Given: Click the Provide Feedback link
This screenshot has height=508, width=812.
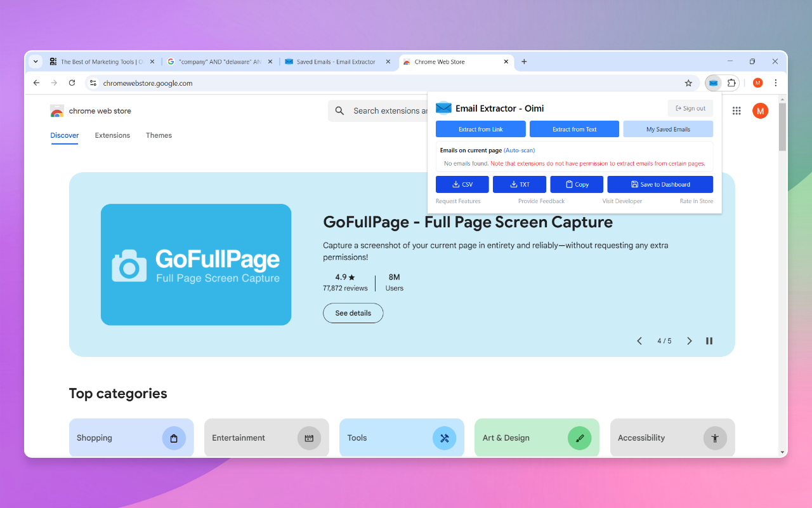Looking at the screenshot, I should 541,201.
